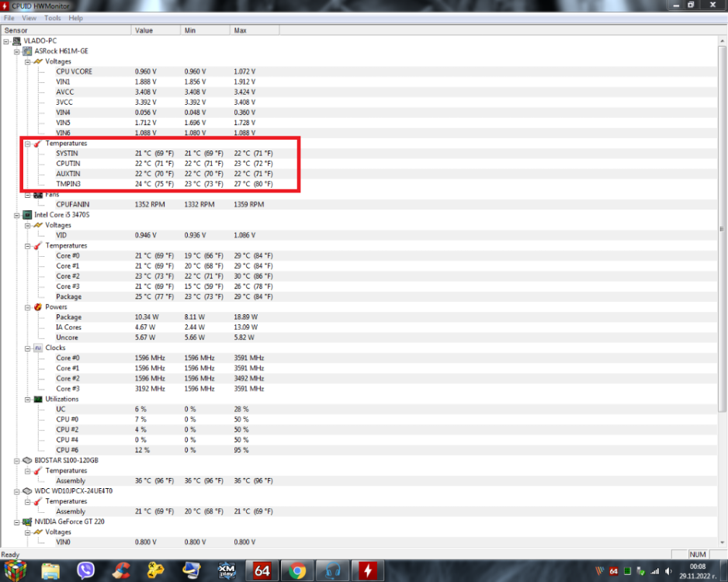Click the Windows Start Rubik's cube button
728x582 pixels.
[15, 570]
